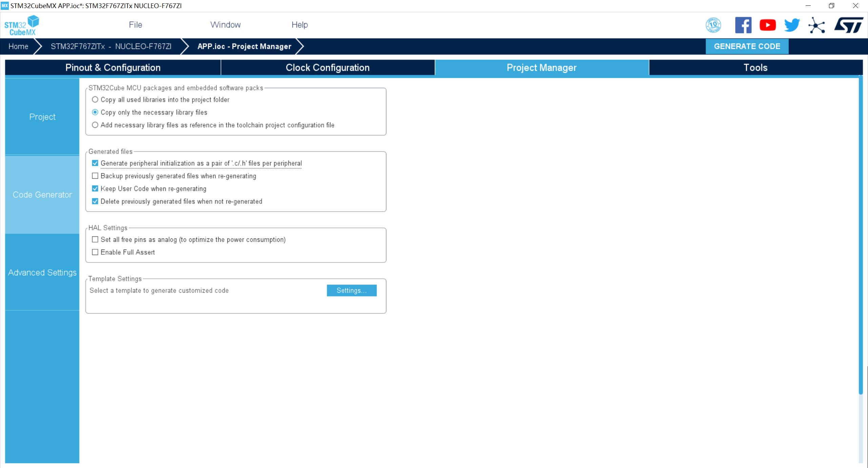
Task: Select Advanced Settings from left sidebar
Action: point(43,273)
